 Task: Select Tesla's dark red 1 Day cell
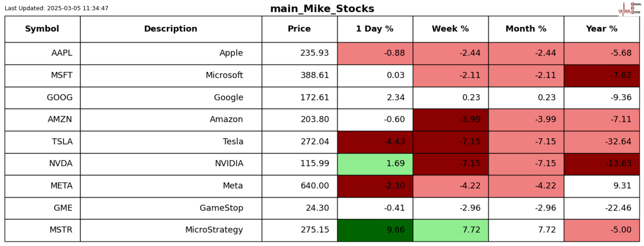pyautogui.click(x=375, y=142)
